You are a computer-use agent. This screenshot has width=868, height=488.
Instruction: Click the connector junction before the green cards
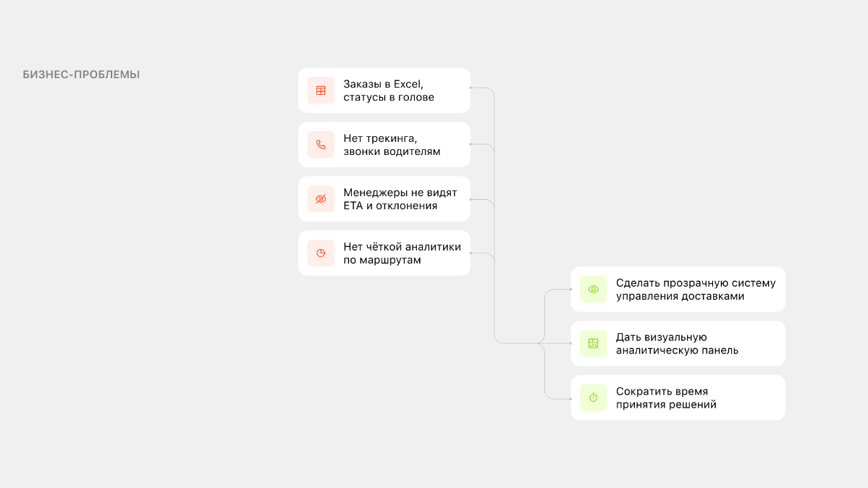538,343
